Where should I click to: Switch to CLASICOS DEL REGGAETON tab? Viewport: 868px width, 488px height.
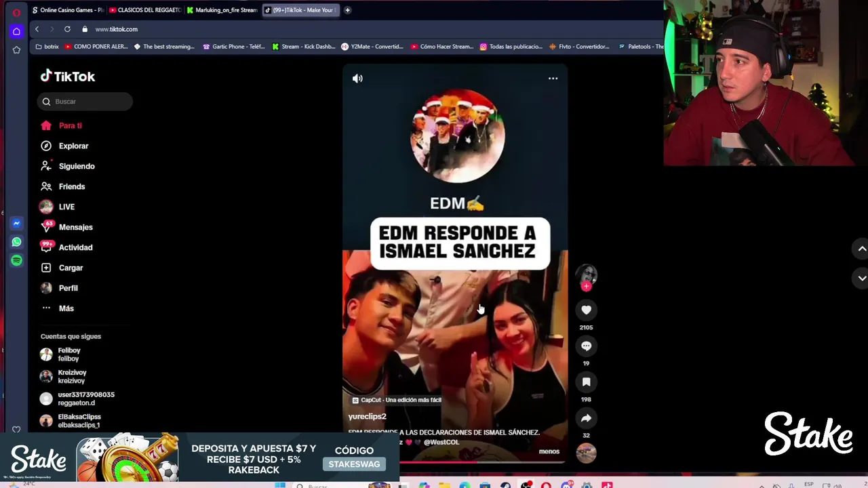click(x=144, y=10)
